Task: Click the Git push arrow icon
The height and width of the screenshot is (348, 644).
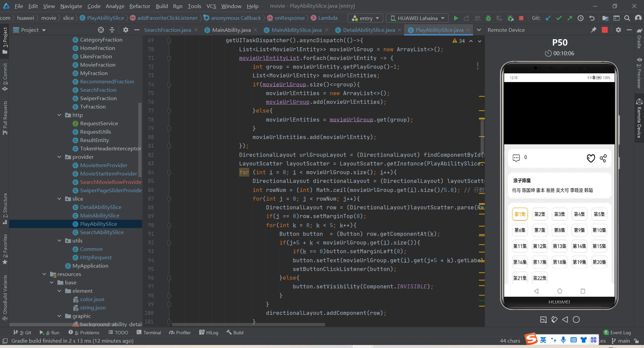Action: point(570,18)
